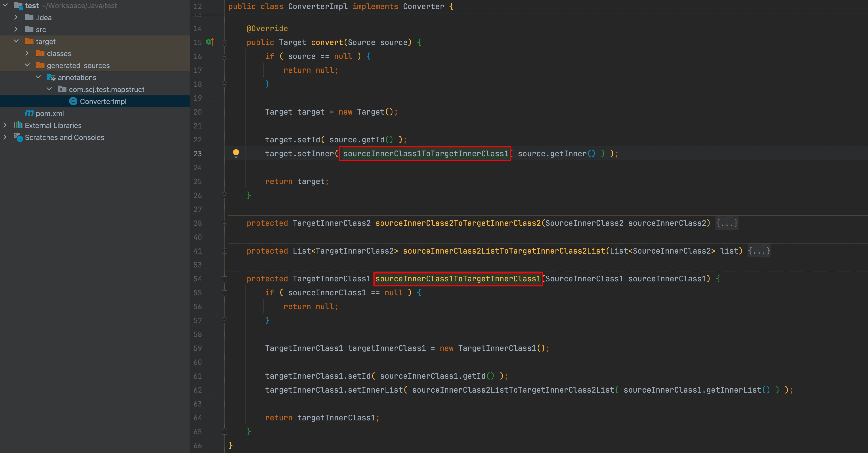Viewport: 868px width, 453px height.
Task: Click the yellow light bulb intention icon
Action: click(236, 153)
